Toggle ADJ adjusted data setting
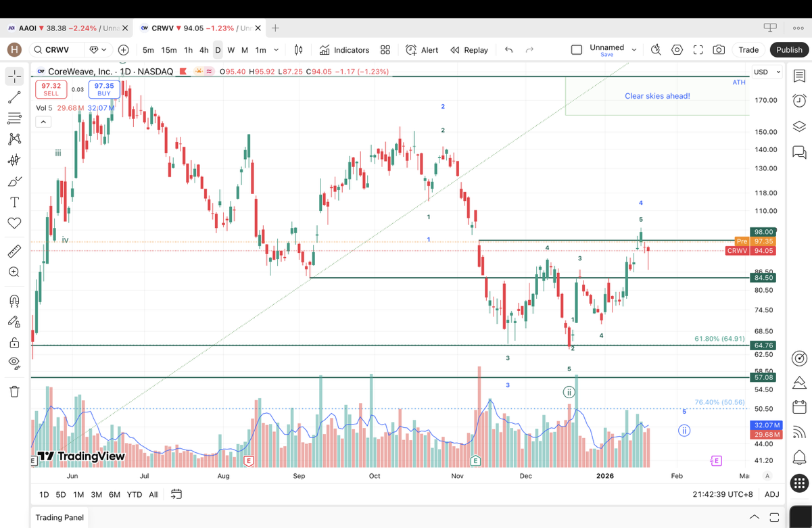 pos(771,494)
